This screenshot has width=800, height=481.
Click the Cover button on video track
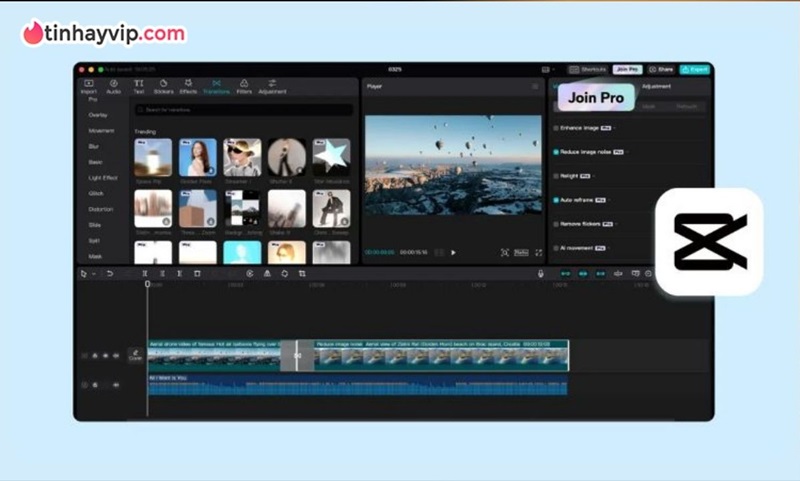click(135, 355)
